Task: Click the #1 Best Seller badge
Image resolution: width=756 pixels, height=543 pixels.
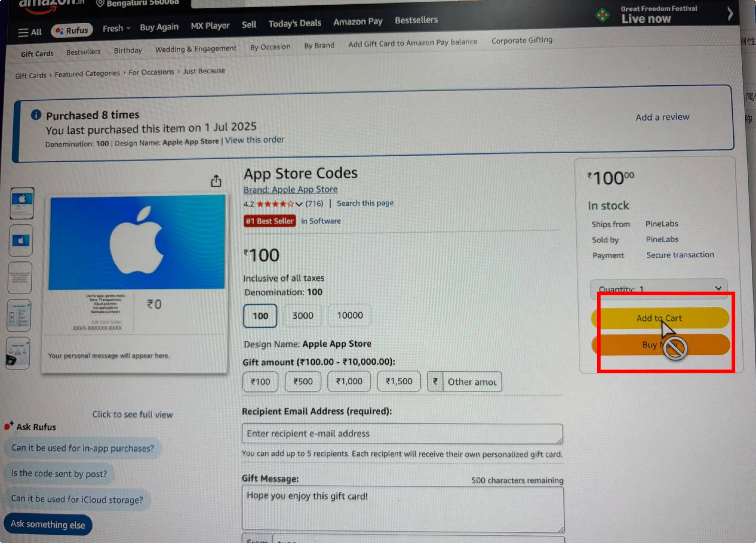Action: pos(270,221)
